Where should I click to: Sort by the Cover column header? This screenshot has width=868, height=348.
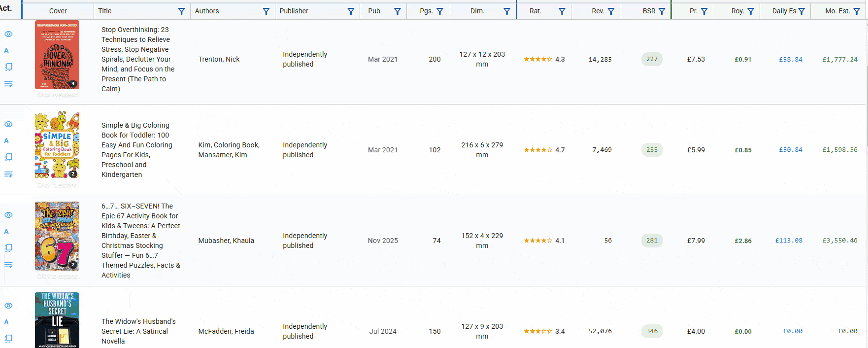[x=58, y=11]
